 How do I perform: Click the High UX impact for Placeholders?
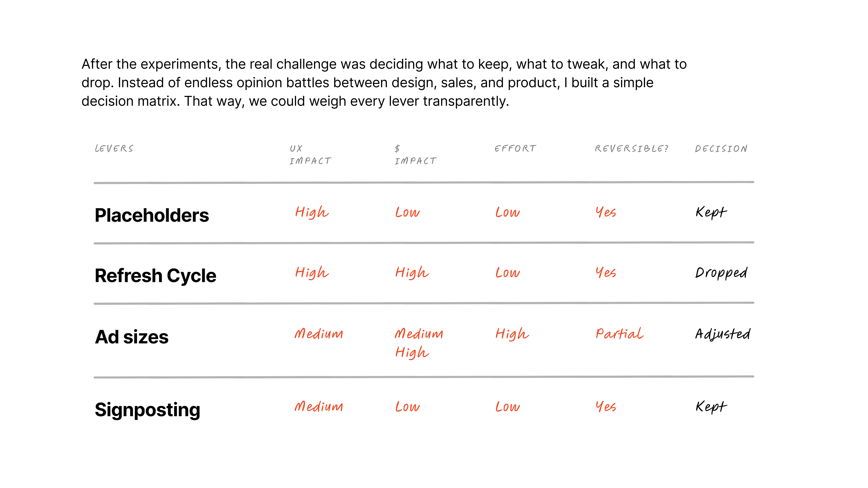click(312, 212)
